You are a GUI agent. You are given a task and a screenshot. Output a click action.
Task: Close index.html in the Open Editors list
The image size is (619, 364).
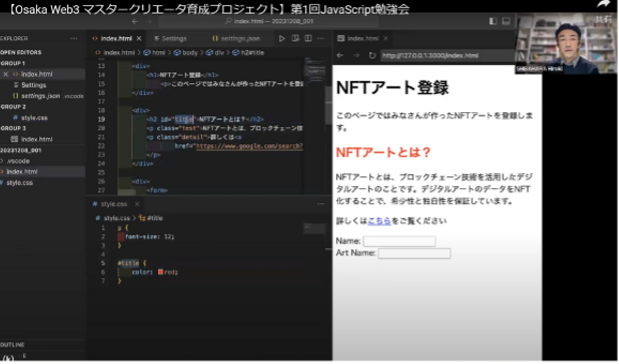6,74
